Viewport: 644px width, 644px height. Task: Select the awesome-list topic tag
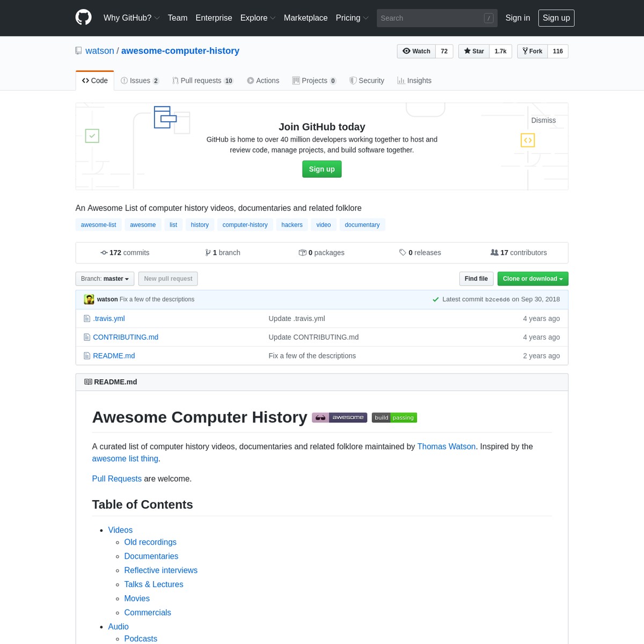99,225
